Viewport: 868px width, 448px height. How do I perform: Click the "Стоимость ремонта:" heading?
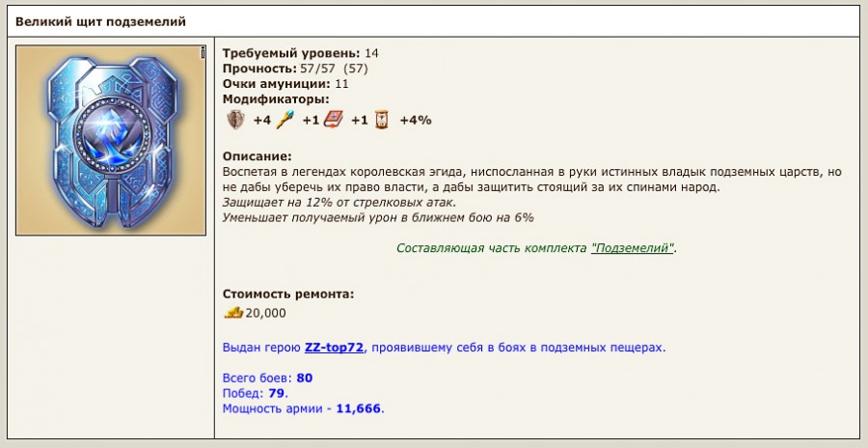(x=287, y=294)
